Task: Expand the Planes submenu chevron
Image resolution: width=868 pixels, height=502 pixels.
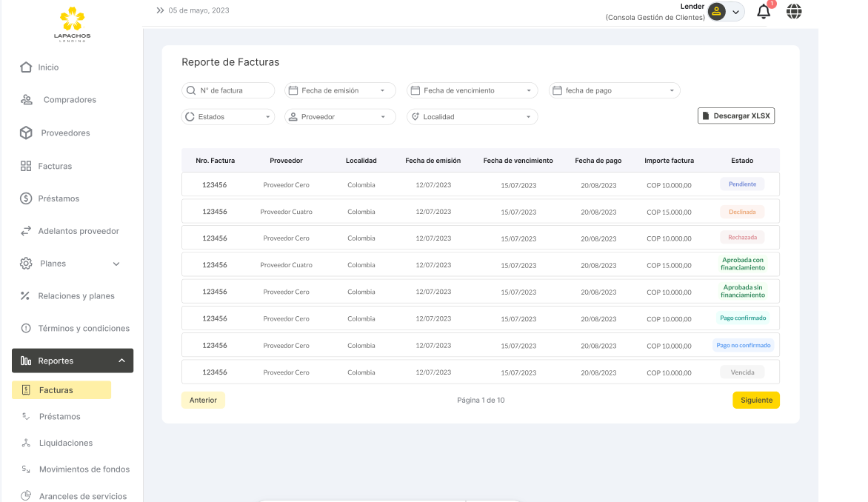Action: 116,264
